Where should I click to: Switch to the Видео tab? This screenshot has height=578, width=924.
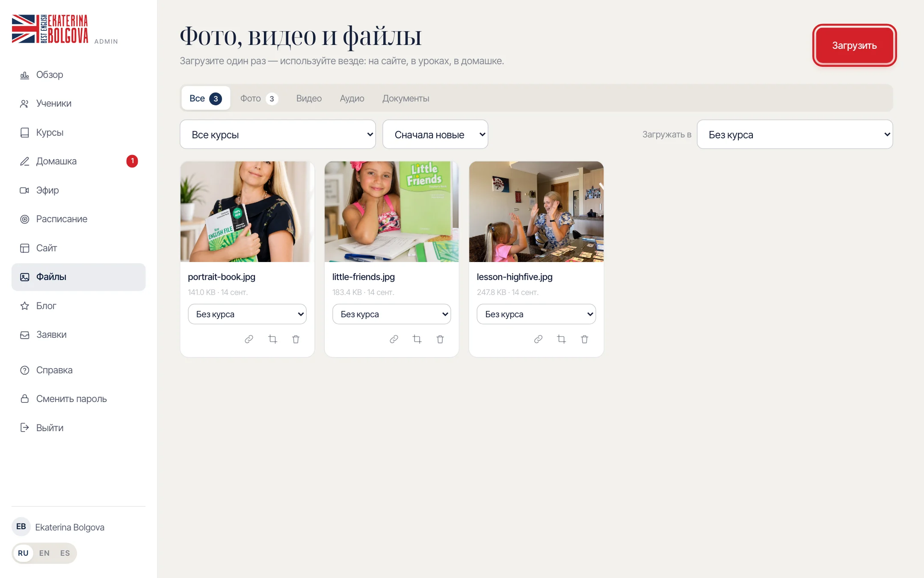coord(309,98)
